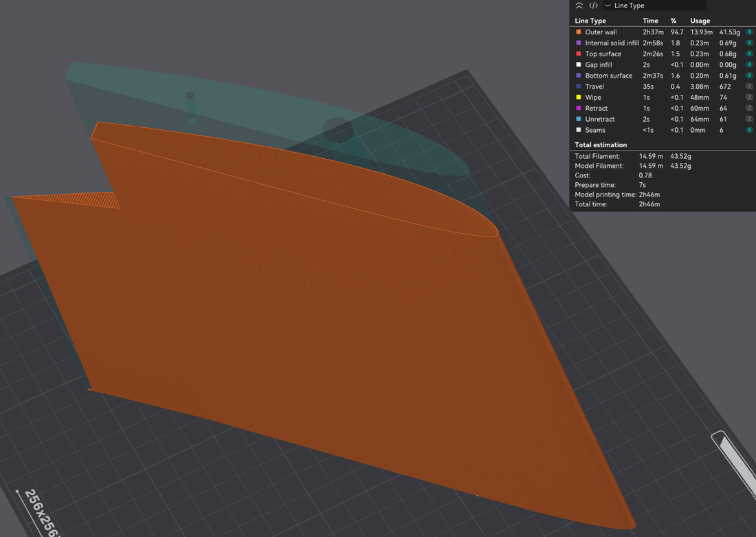Screen dimensions: 756x537
Task: Click the Outer wall "41.53g" usage value
Action: 729,32
